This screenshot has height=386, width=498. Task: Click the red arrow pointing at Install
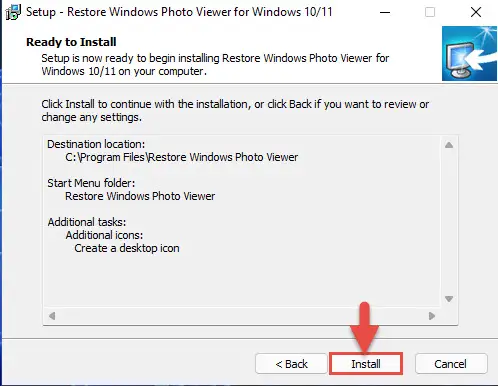point(364,327)
